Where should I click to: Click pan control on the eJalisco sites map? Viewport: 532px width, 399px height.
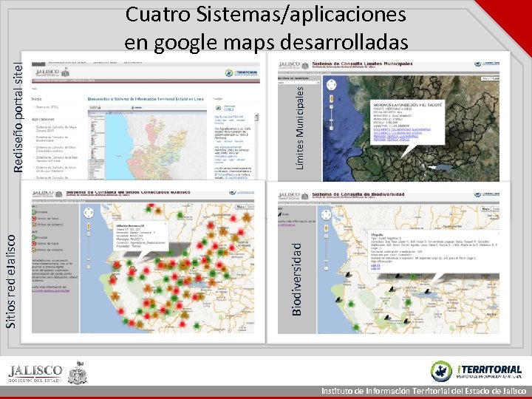pos(89,213)
